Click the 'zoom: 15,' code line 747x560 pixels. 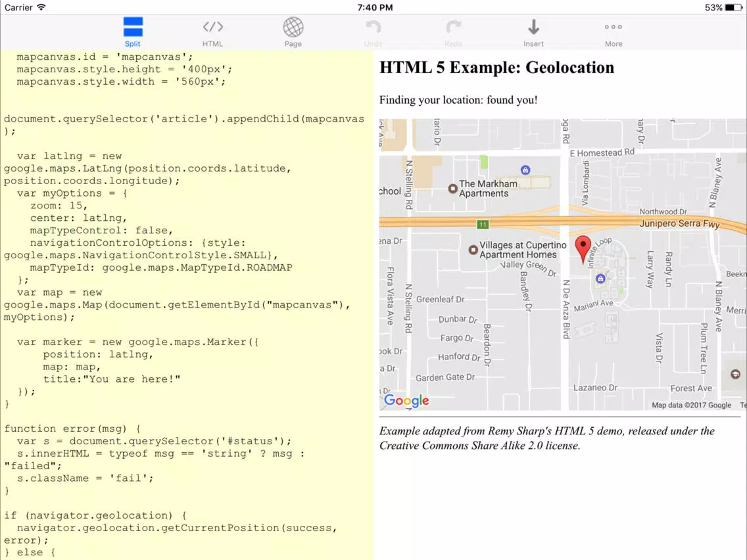coord(59,206)
